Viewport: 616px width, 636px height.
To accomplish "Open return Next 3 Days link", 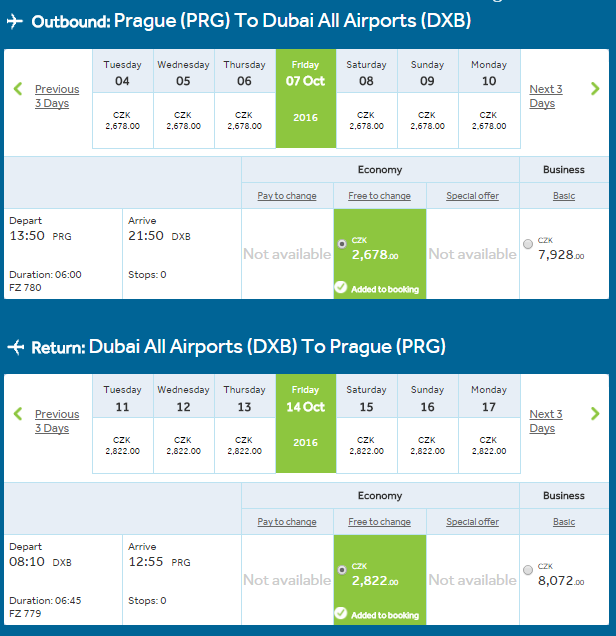I will [546, 421].
